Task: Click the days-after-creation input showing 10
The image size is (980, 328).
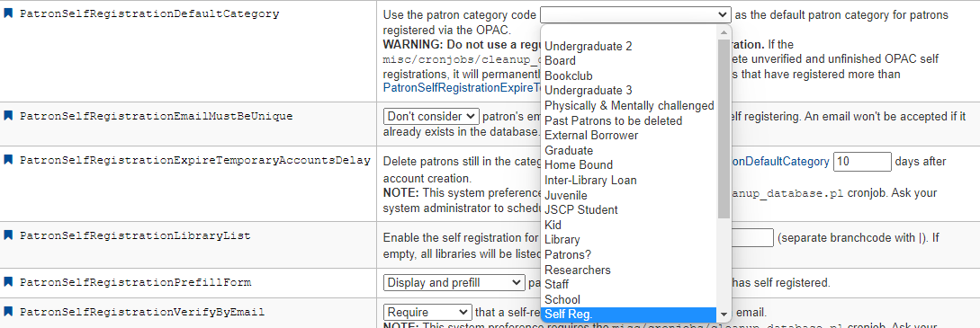Action: [862, 162]
